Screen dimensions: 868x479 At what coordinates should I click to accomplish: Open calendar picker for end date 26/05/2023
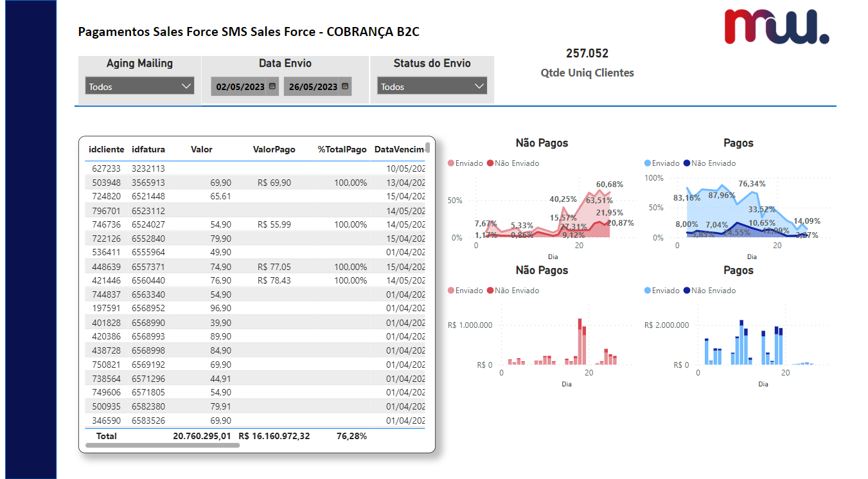click(345, 86)
